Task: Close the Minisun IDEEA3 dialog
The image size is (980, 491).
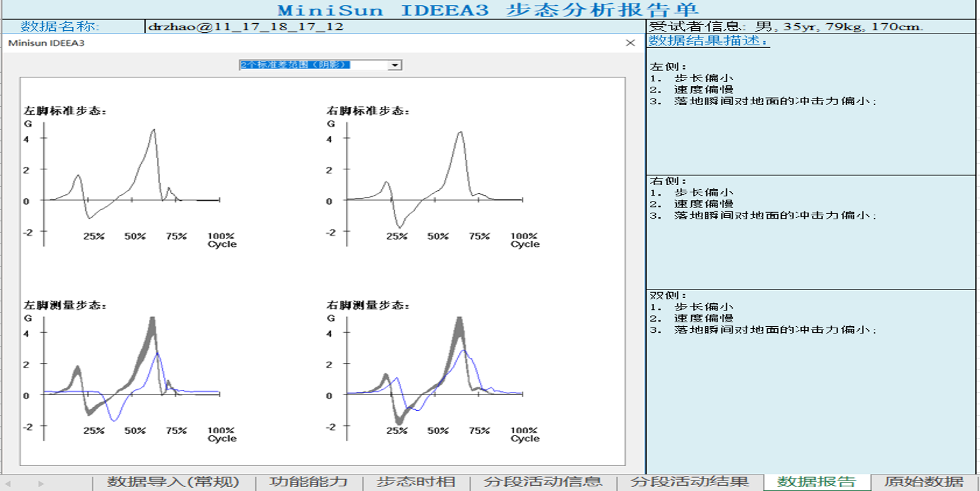Action: [x=630, y=43]
